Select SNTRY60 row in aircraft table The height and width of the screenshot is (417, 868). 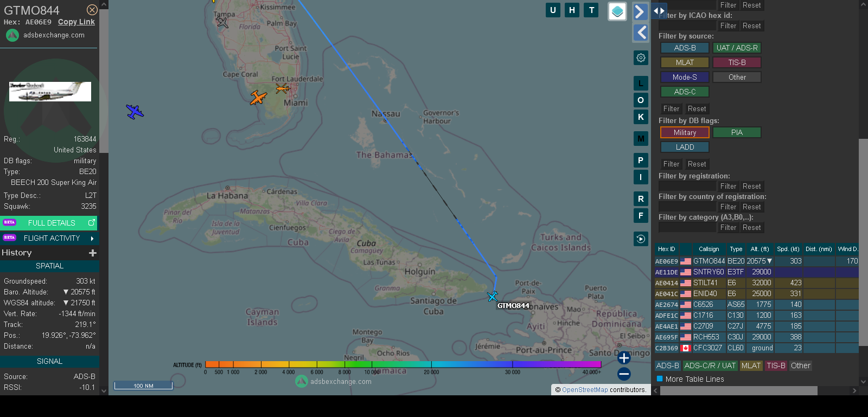point(756,272)
